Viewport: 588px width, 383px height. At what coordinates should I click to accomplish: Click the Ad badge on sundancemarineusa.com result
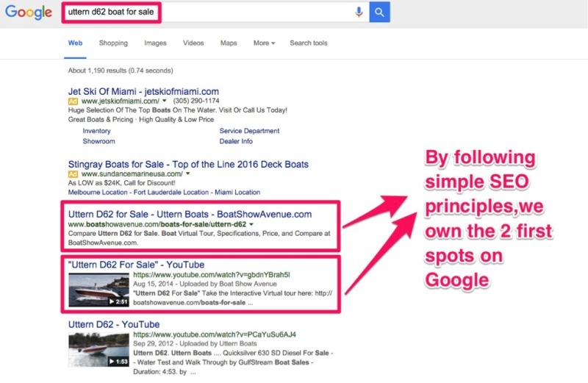coord(73,174)
